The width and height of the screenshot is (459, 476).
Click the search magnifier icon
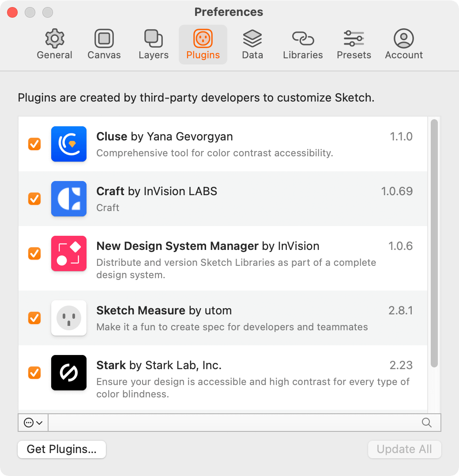tap(426, 423)
